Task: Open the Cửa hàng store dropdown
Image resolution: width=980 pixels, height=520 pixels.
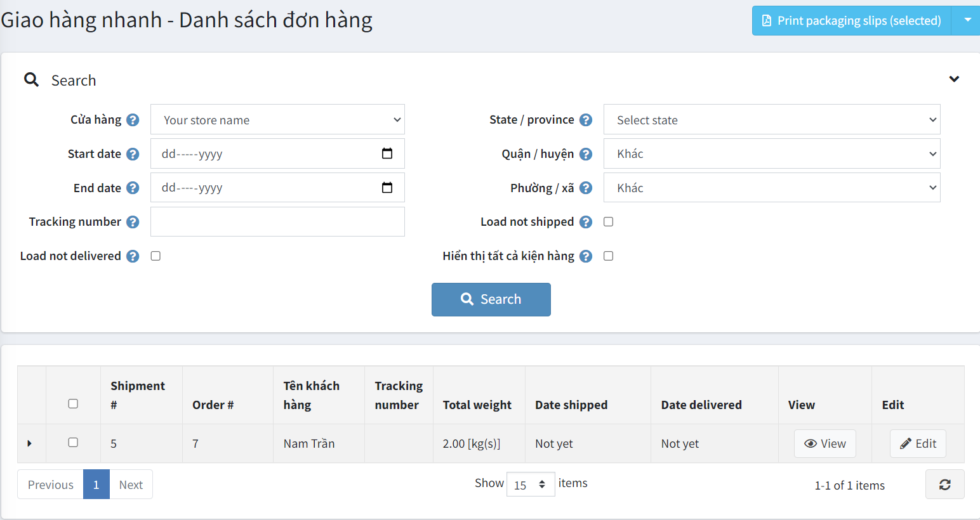Action: click(277, 119)
